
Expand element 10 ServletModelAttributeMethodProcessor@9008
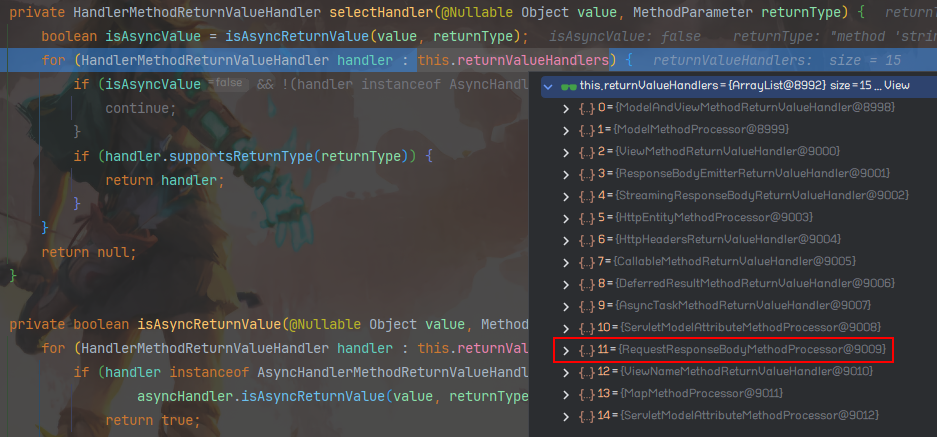point(566,328)
